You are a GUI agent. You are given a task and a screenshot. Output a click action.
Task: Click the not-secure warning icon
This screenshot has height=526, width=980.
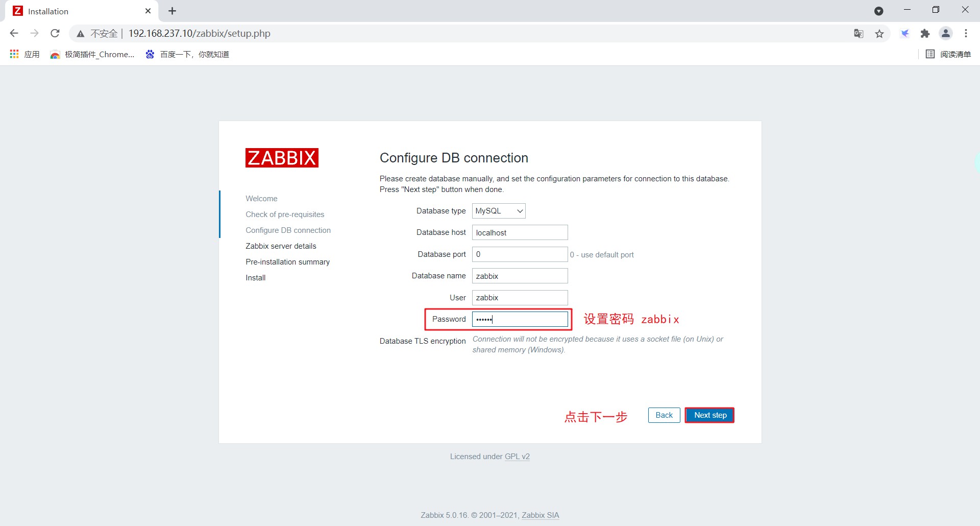pos(81,34)
